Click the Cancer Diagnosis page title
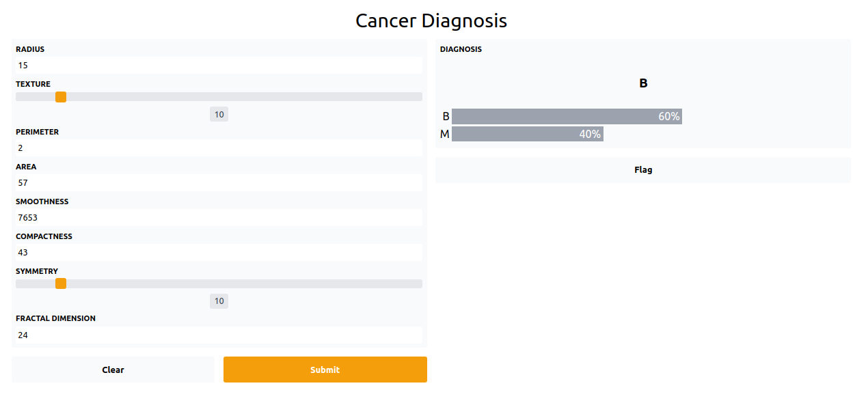This screenshot has width=868, height=403. 431,20
